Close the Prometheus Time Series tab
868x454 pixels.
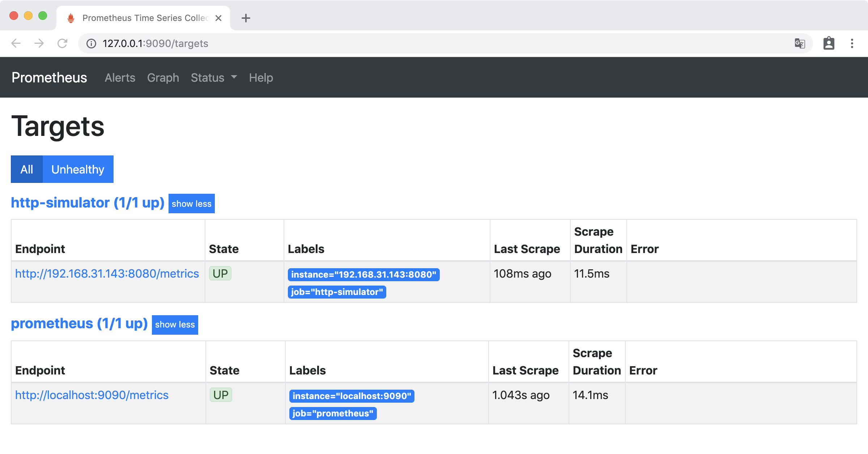click(x=218, y=18)
